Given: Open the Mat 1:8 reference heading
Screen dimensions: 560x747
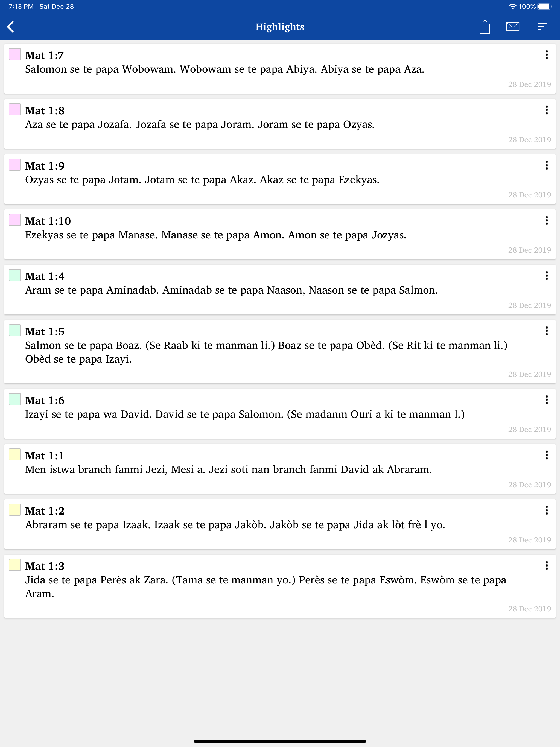Looking at the screenshot, I should 45,111.
